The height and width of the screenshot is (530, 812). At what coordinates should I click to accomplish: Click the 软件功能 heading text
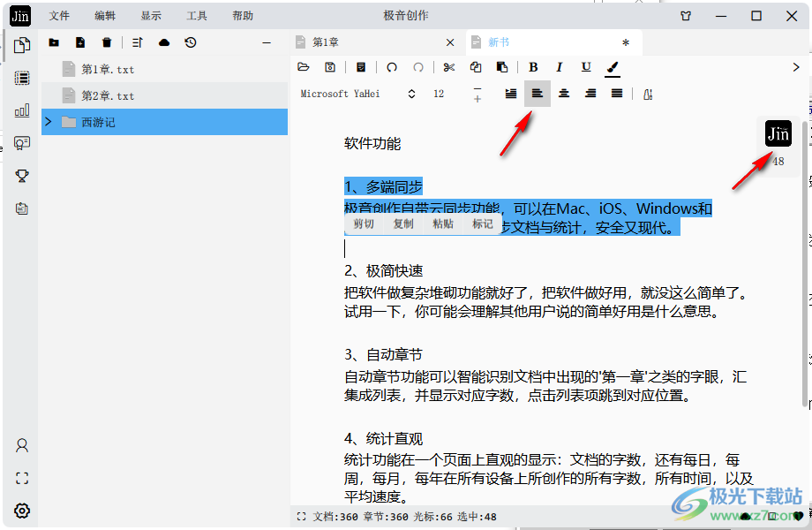click(372, 143)
